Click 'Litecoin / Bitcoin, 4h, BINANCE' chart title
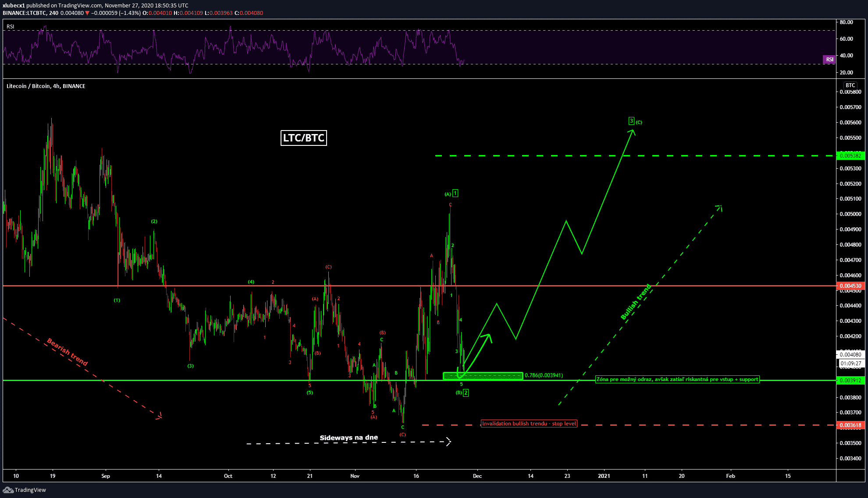The image size is (868, 498). point(46,86)
